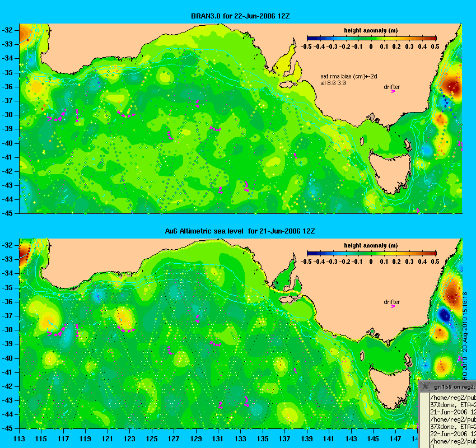Click the '0' colorbar tick in bottom map
The image size is (476, 448).
pos(371,262)
